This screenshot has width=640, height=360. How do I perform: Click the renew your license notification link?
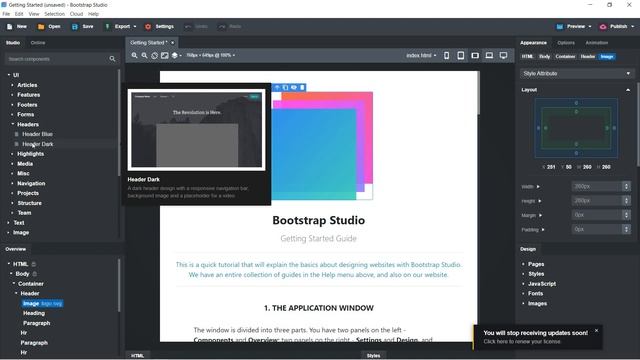click(x=522, y=342)
